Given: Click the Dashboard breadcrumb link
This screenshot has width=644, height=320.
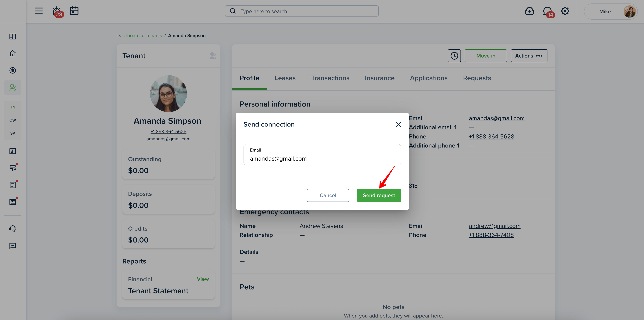Looking at the screenshot, I should [128, 36].
